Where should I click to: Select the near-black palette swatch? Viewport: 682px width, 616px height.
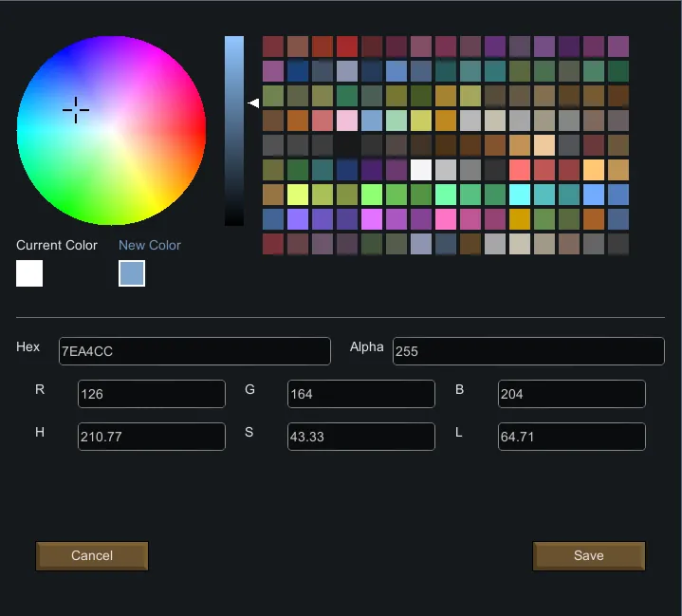347,145
